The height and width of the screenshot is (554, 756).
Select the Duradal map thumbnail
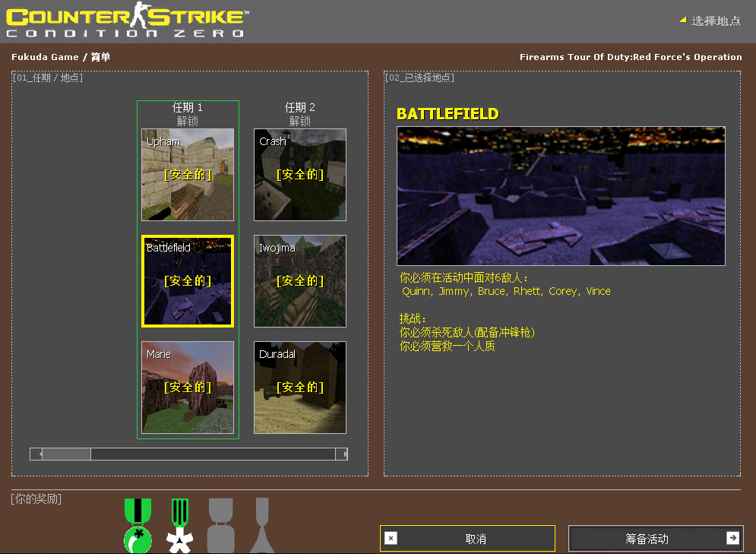(x=299, y=388)
